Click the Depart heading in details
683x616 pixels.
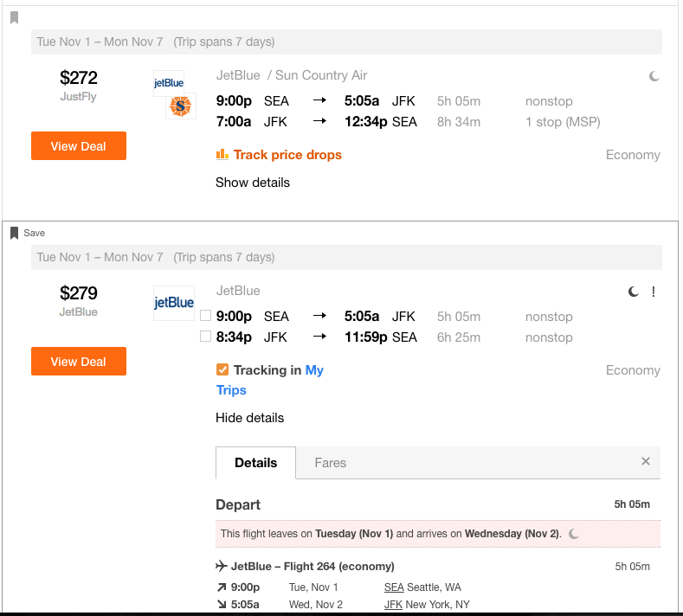pos(238,504)
